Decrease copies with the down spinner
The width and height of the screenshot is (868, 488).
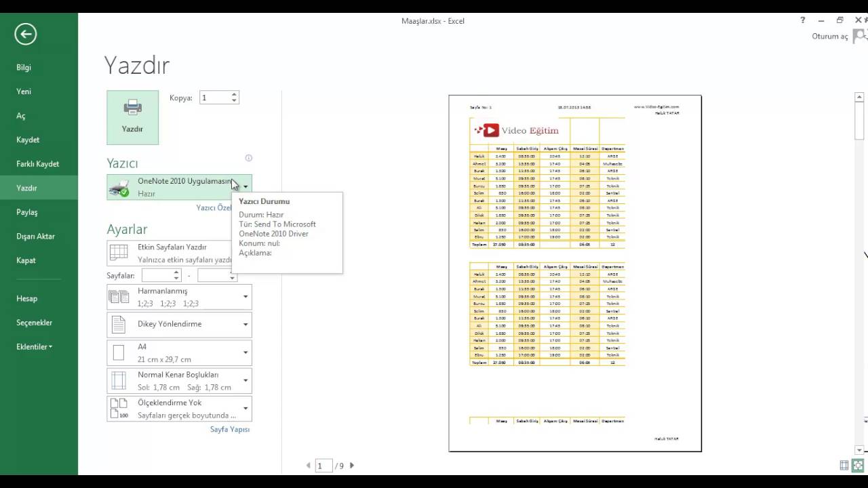click(234, 101)
